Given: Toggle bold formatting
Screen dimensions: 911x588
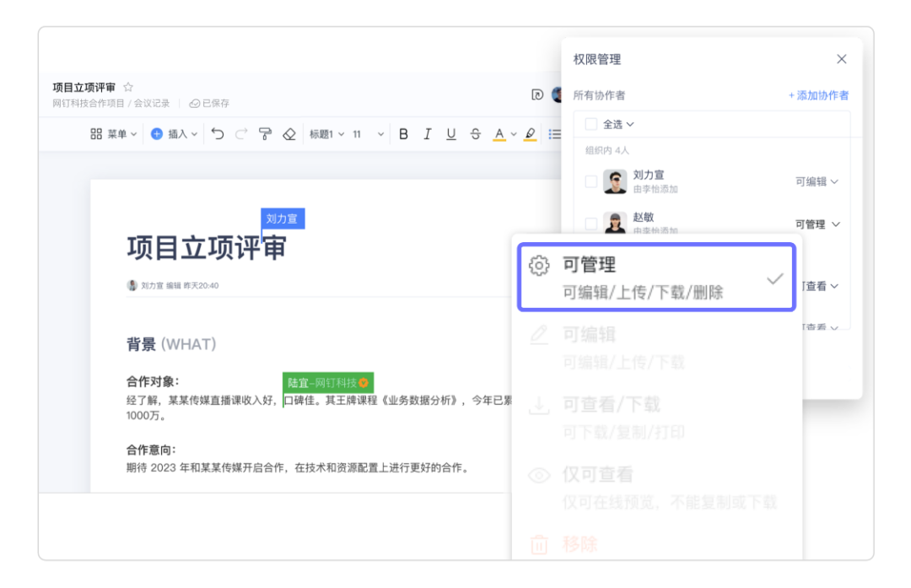Looking at the screenshot, I should click(403, 134).
